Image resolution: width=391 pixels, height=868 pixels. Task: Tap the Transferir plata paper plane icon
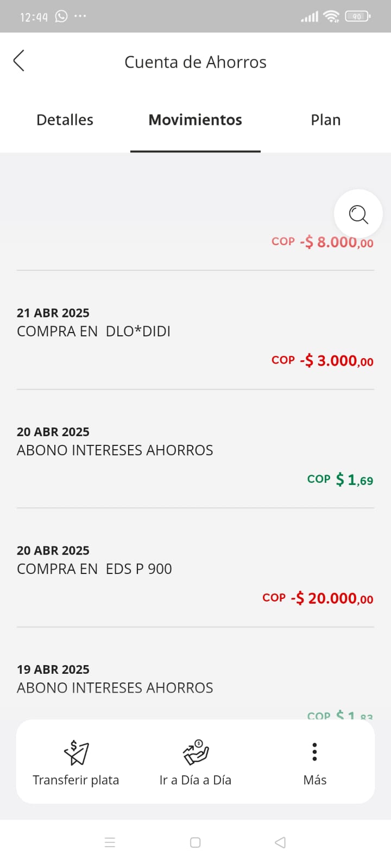[x=76, y=752]
